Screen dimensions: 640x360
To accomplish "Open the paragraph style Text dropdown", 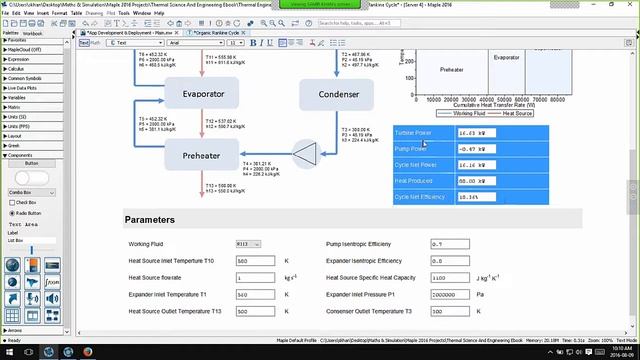I will click(135, 43).
